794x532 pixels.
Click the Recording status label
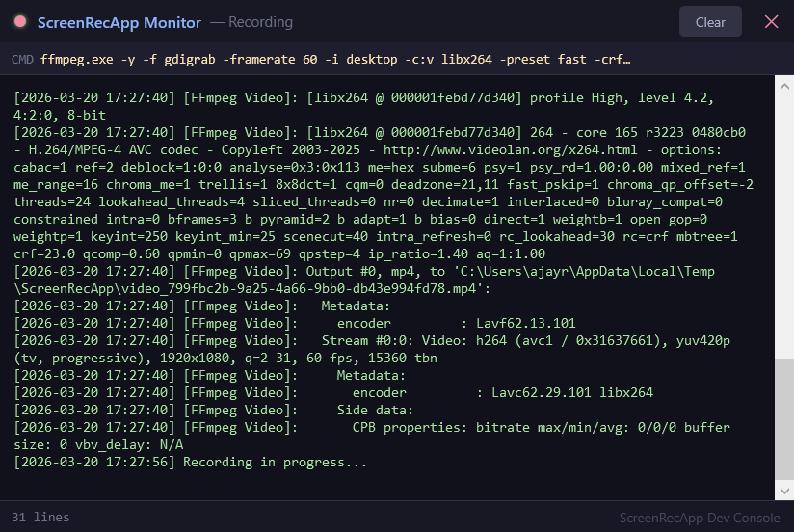click(260, 22)
